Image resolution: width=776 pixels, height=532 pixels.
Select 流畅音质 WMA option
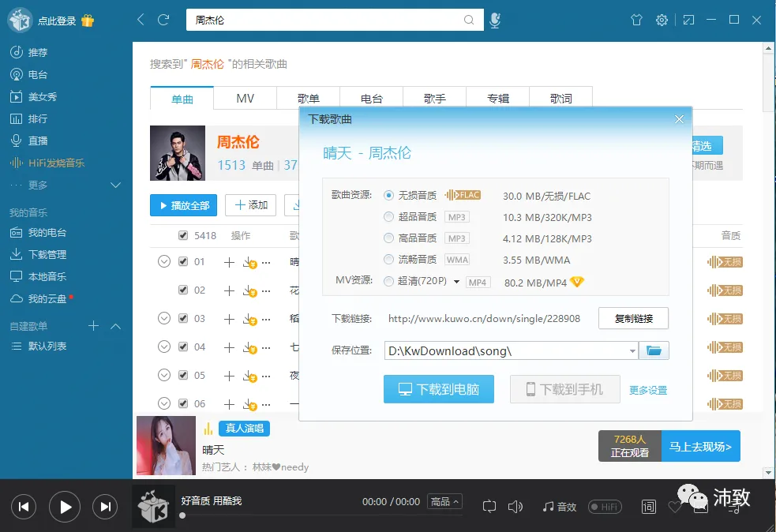389,260
